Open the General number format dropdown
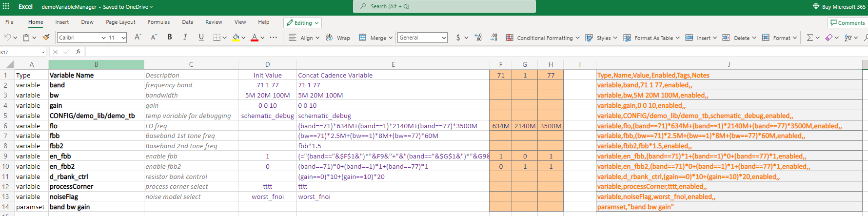This screenshot has height=216, width=868. 422,38
